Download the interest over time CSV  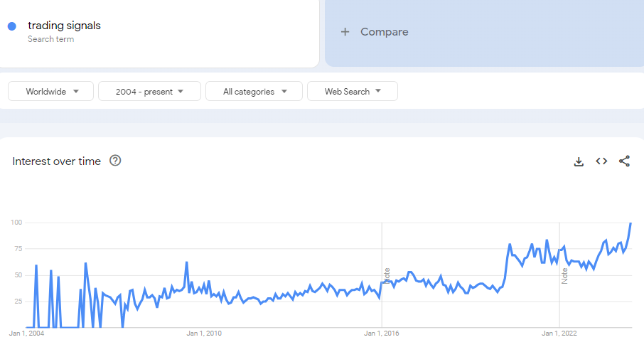click(x=579, y=161)
